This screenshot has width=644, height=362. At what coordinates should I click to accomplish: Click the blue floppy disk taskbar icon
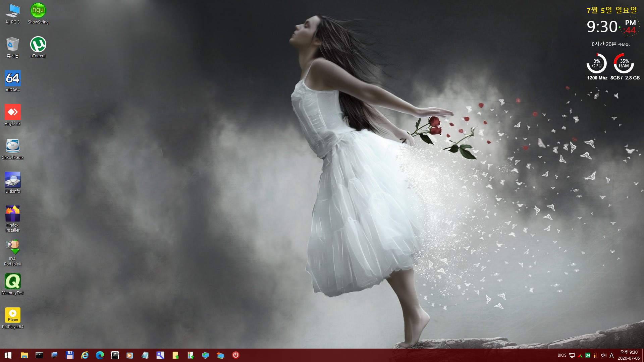69,355
